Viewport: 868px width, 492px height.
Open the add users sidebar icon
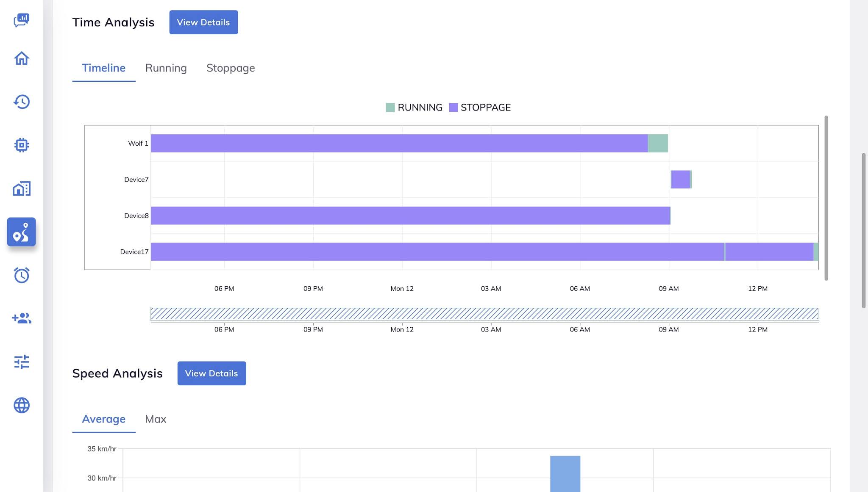(x=21, y=318)
